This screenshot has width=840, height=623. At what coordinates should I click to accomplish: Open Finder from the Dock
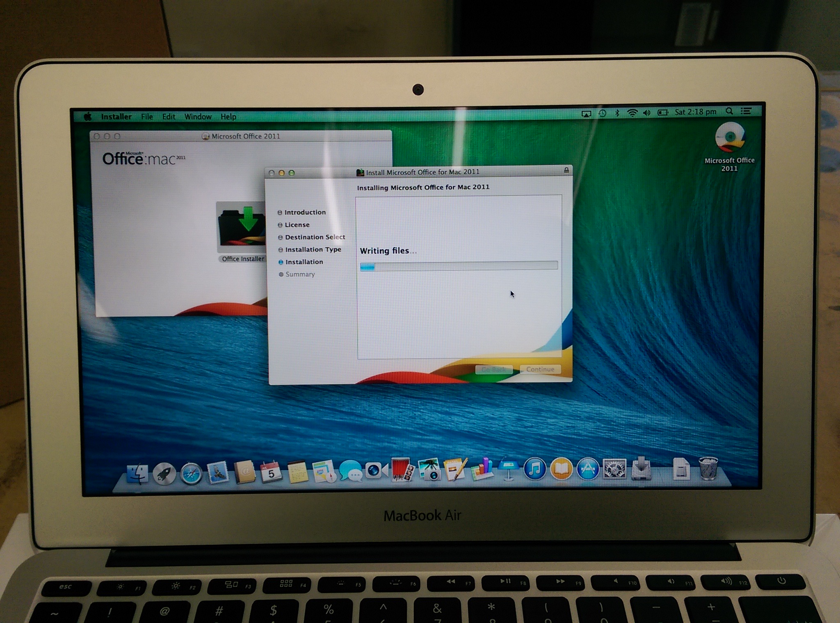point(137,473)
